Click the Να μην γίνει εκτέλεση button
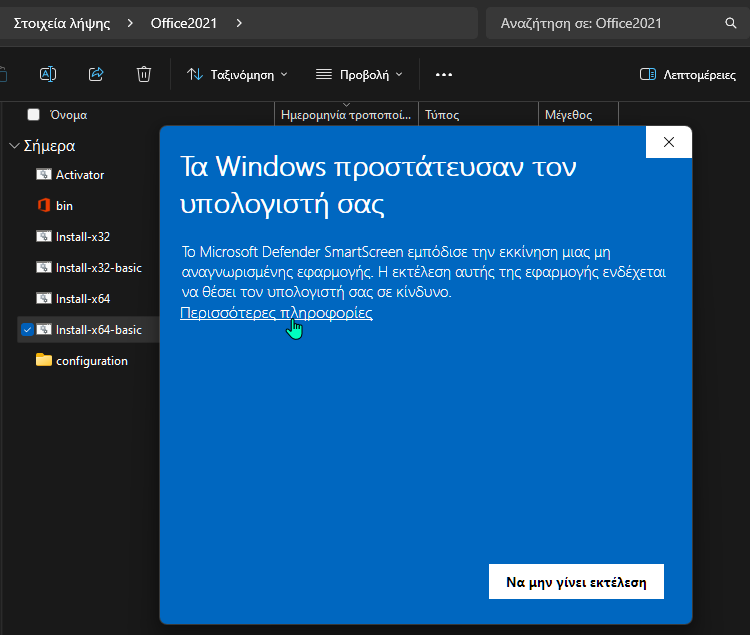 [x=576, y=581]
